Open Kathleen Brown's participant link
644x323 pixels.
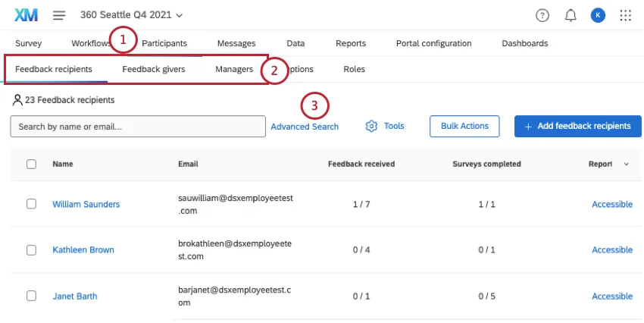83,250
